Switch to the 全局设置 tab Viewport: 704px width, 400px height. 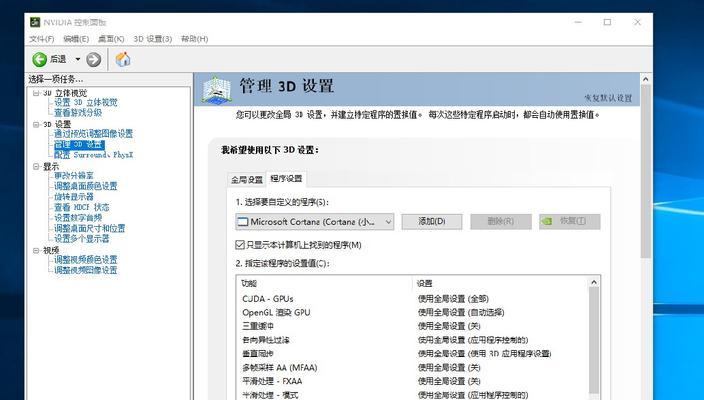coord(246,179)
